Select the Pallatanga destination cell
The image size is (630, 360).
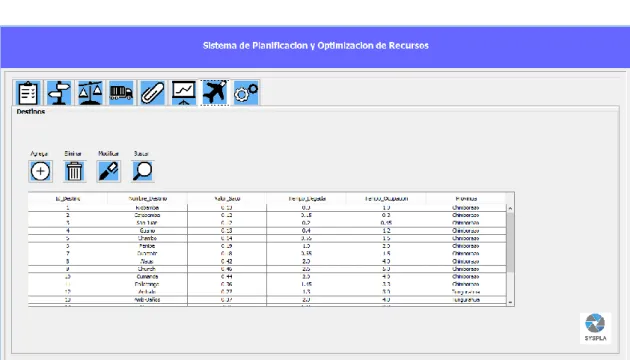point(147,284)
